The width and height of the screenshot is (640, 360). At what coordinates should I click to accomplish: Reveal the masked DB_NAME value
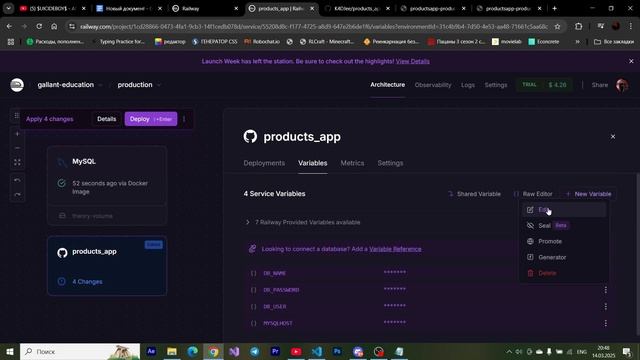point(395,273)
